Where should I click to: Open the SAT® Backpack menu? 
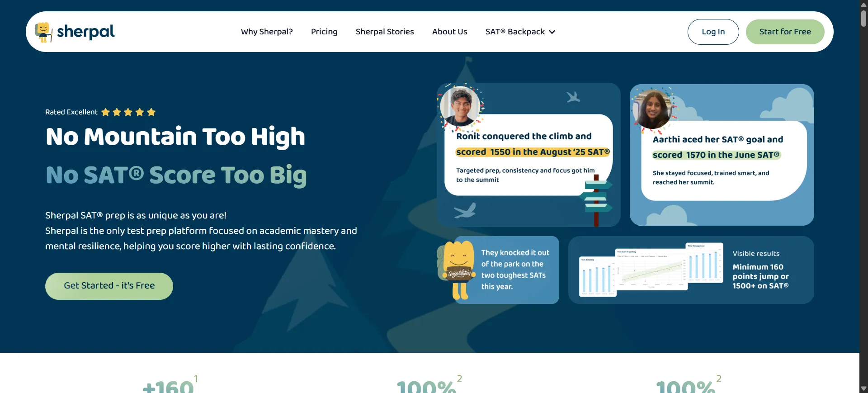515,32
